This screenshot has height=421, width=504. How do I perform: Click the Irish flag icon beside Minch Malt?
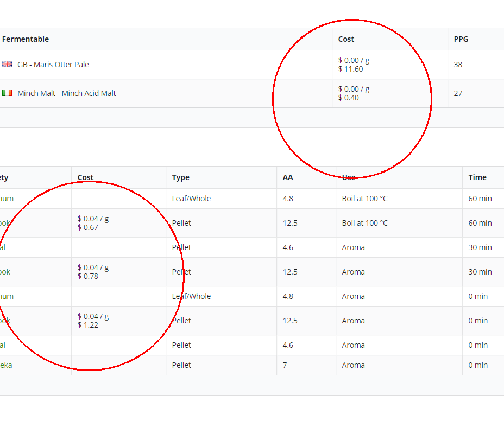point(7,93)
